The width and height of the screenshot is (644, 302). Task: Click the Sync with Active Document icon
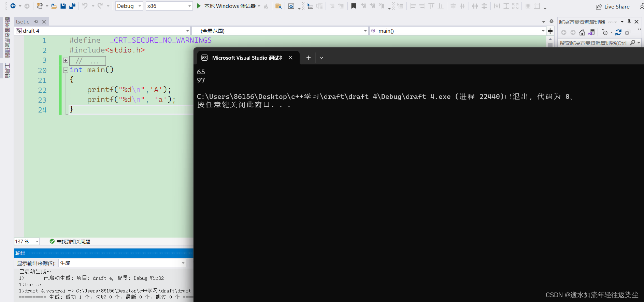618,32
